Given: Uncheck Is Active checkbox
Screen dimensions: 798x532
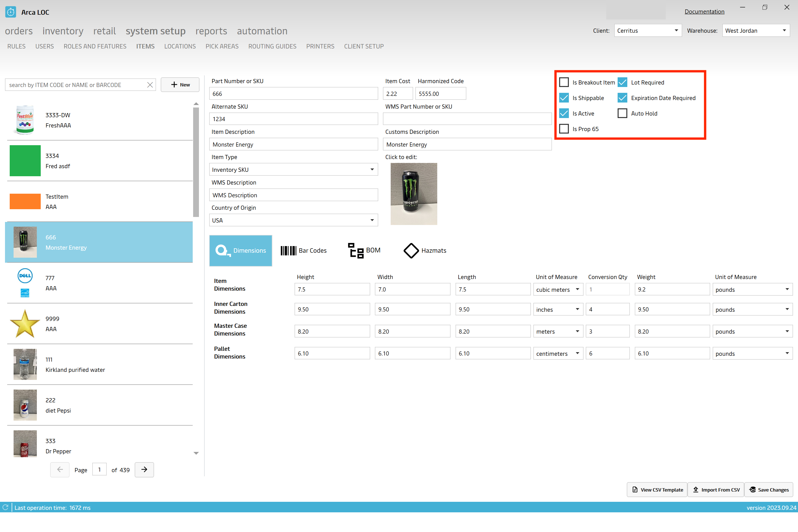Looking at the screenshot, I should [564, 113].
